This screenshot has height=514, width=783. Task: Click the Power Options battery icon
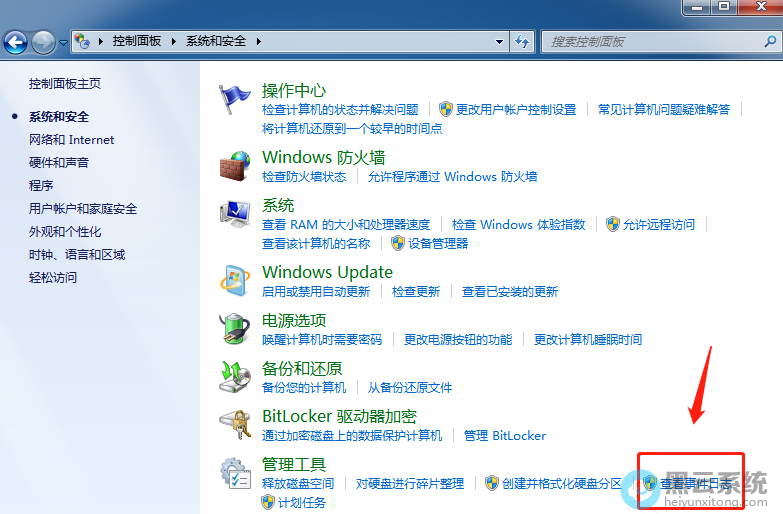[235, 329]
